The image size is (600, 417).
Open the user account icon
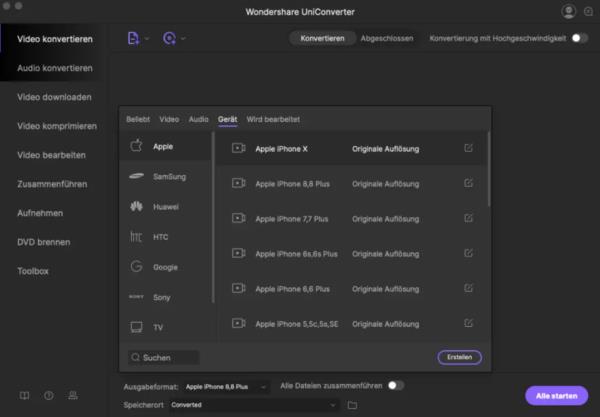569,11
